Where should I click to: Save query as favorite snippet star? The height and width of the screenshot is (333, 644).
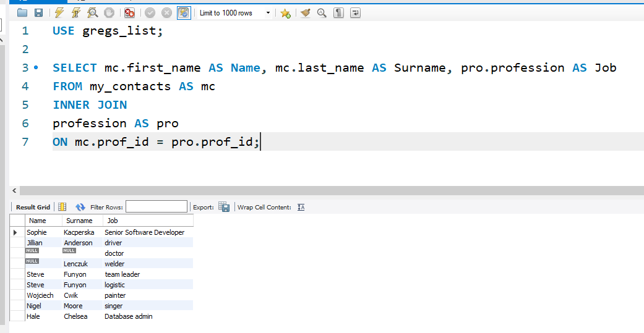click(285, 13)
